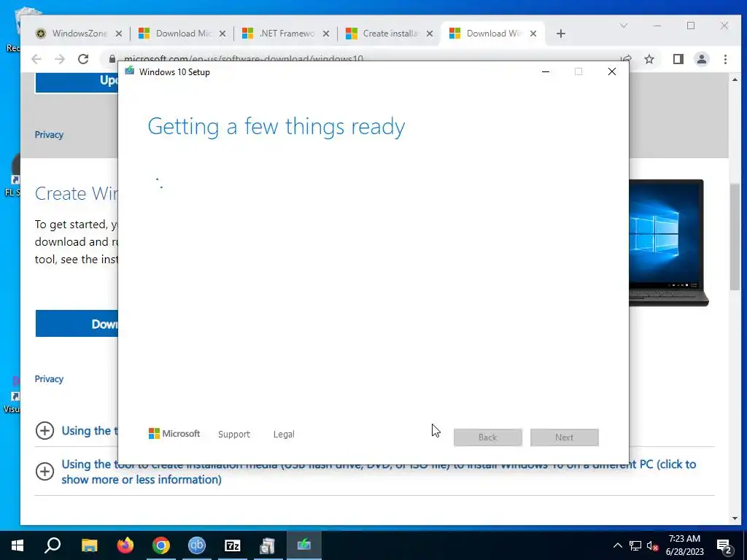Click the Next button in Setup

pyautogui.click(x=565, y=437)
